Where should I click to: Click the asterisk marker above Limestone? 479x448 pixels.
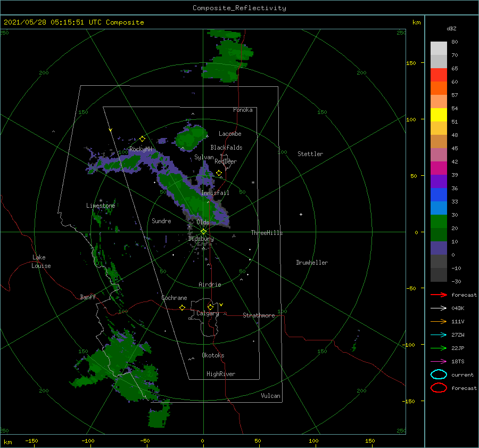coord(101,201)
